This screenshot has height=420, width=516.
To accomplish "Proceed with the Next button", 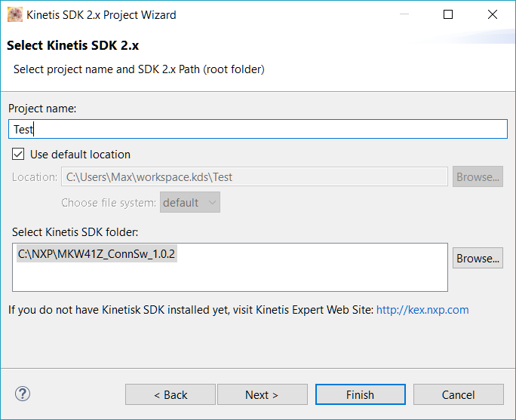I will tap(262, 394).
